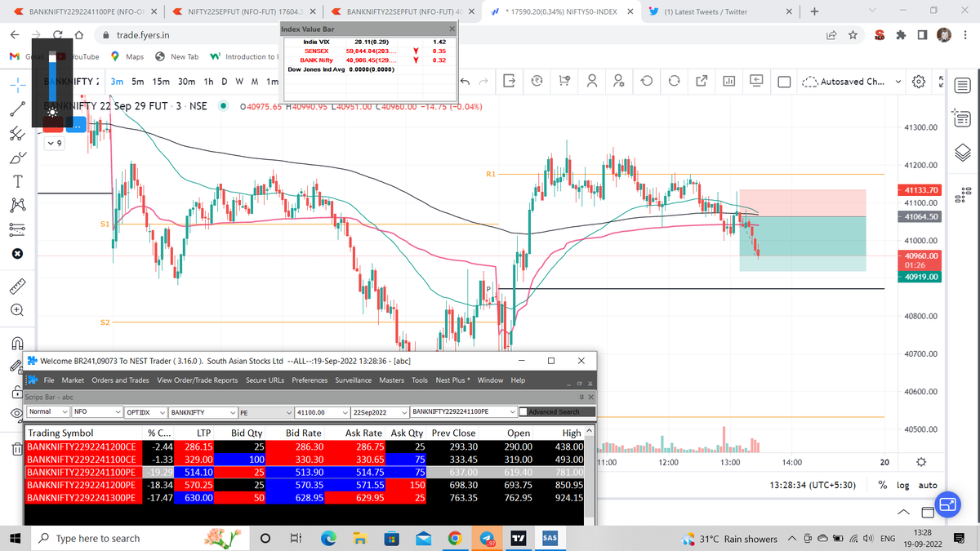The image size is (980, 551).
Task: Open the long position forecasting tool
Action: tap(18, 230)
